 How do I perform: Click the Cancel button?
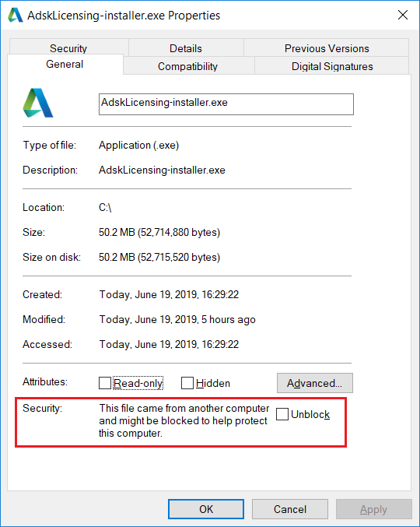click(290, 509)
